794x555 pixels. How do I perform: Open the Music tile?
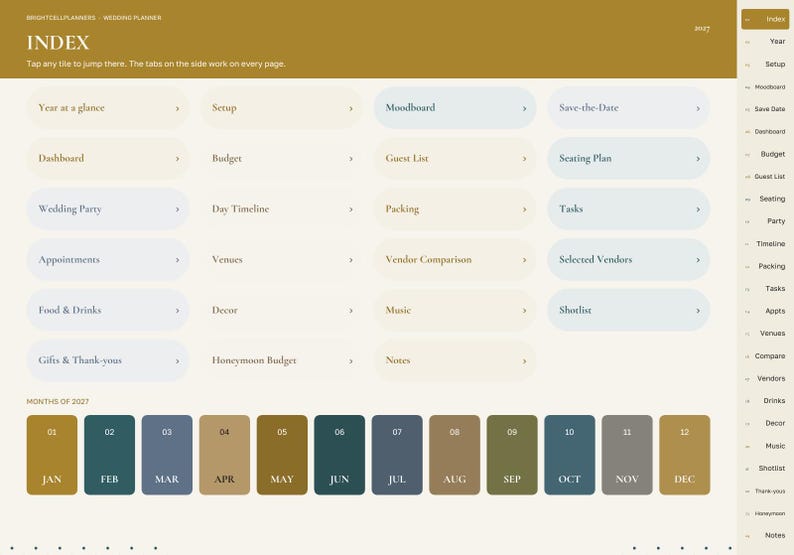point(455,310)
